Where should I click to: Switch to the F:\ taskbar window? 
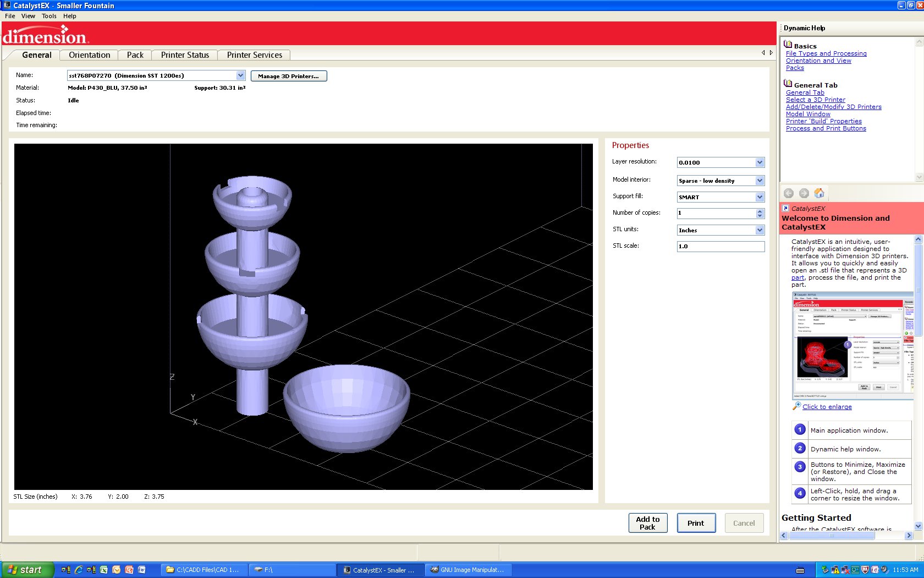tap(291, 570)
